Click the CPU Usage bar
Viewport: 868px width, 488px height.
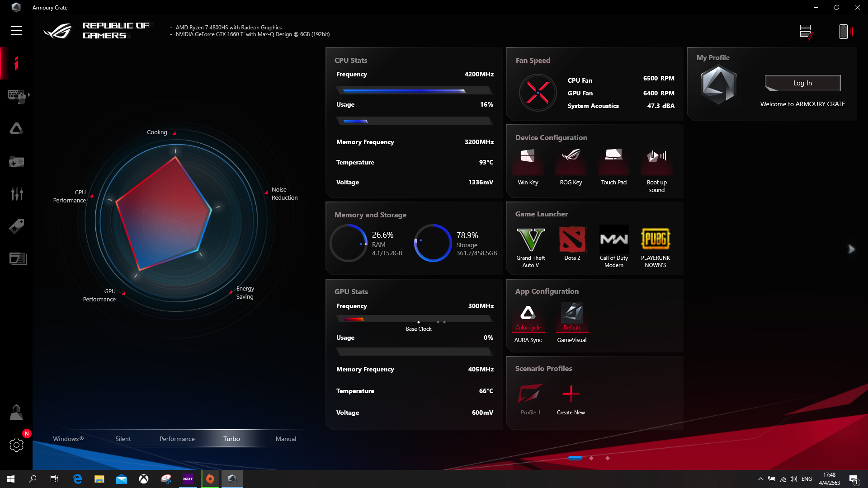click(414, 121)
